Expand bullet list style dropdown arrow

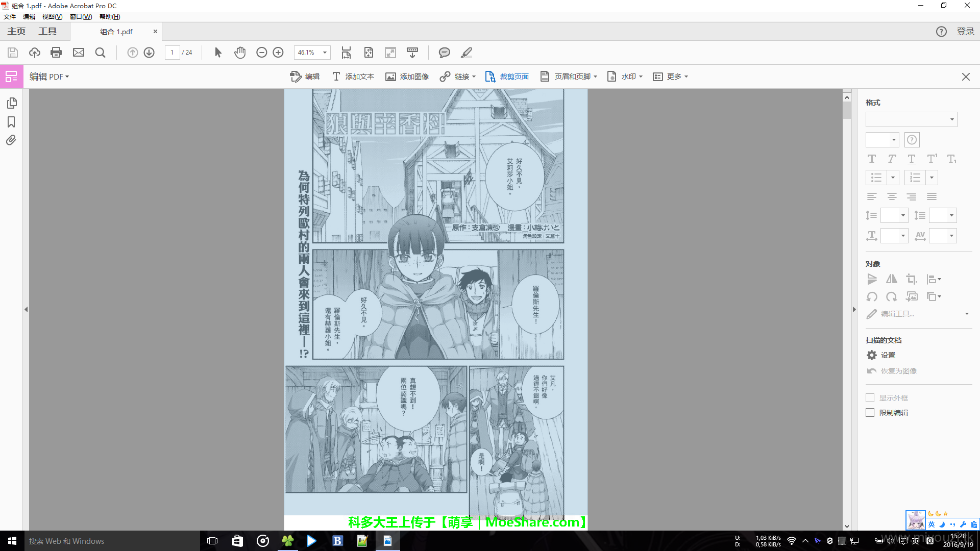(x=893, y=178)
